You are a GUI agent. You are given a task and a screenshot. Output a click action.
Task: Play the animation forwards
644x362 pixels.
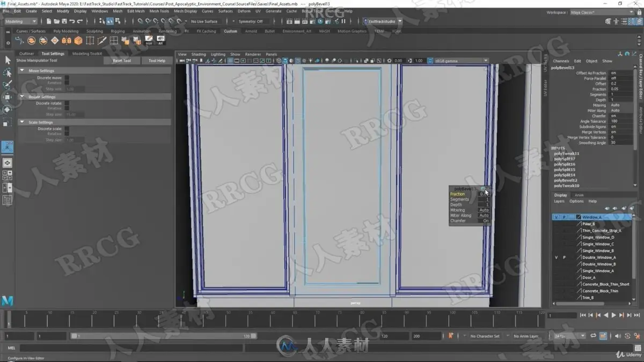click(x=614, y=315)
